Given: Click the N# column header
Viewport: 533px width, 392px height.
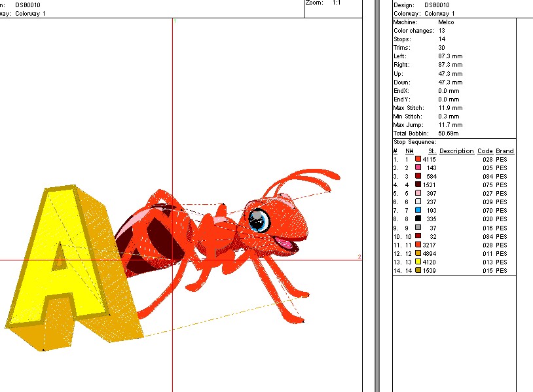Looking at the screenshot, I should click(x=409, y=151).
